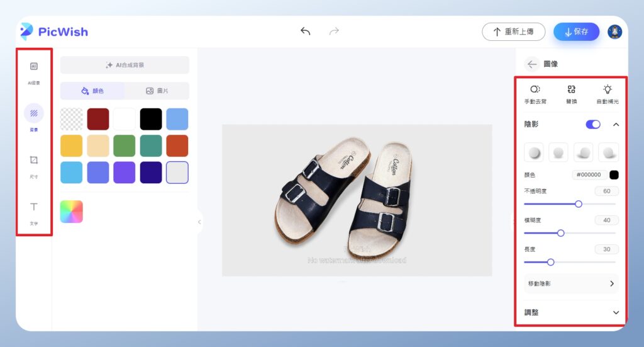
Task: Click the 替換 replace icon
Action: (x=571, y=93)
